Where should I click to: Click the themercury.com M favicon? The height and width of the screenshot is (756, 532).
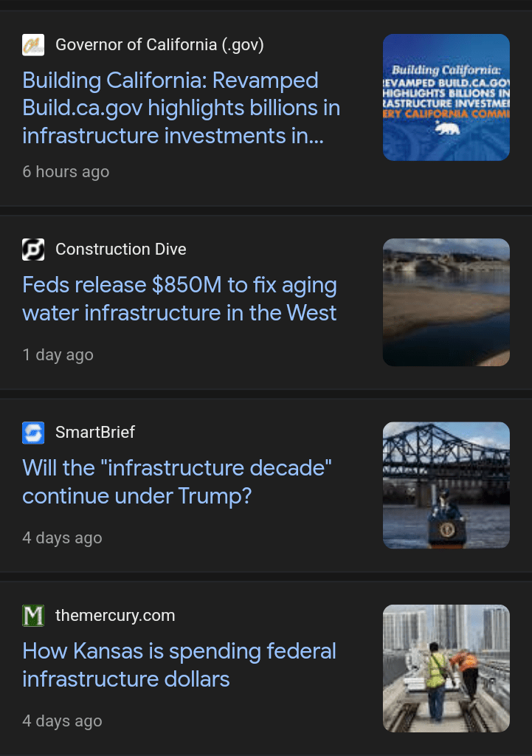tap(33, 616)
